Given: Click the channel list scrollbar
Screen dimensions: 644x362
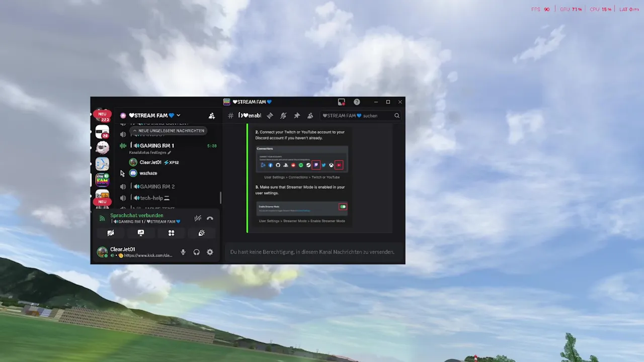Looking at the screenshot, I should [220, 198].
